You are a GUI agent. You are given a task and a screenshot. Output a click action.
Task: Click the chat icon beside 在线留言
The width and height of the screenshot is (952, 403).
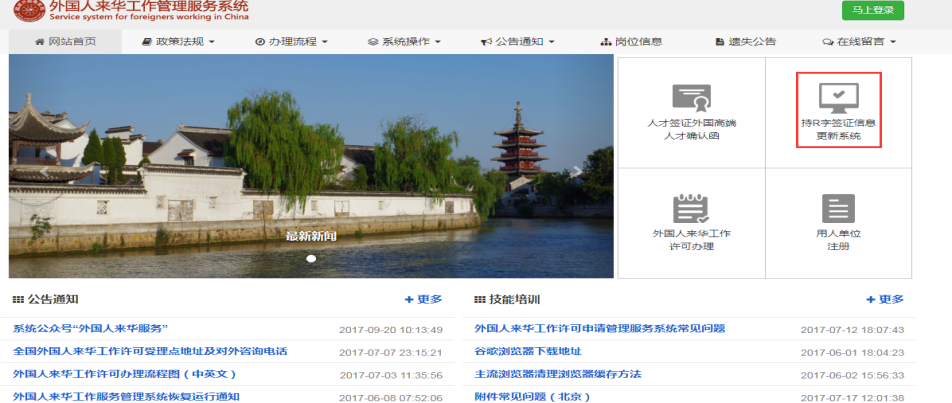tap(827, 42)
